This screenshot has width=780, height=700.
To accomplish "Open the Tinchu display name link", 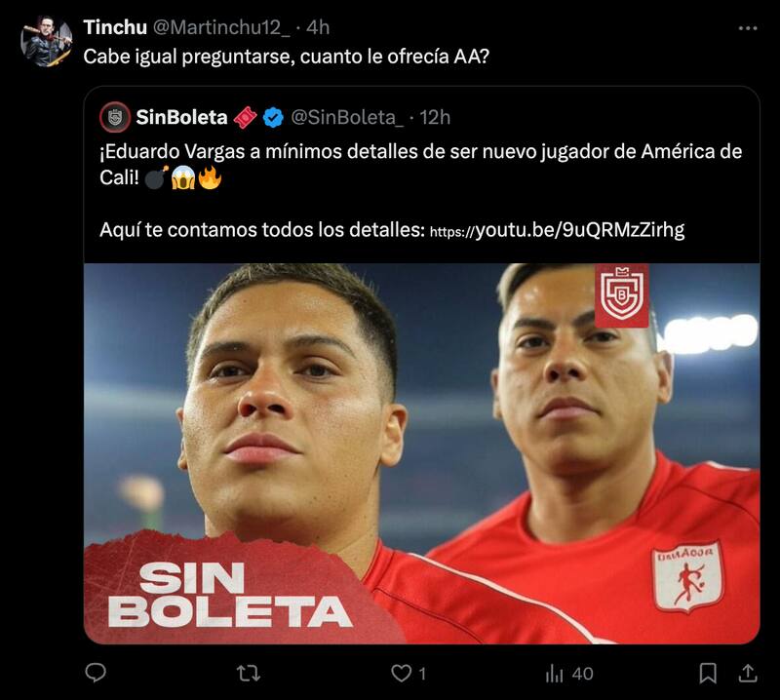I will (x=115, y=27).
